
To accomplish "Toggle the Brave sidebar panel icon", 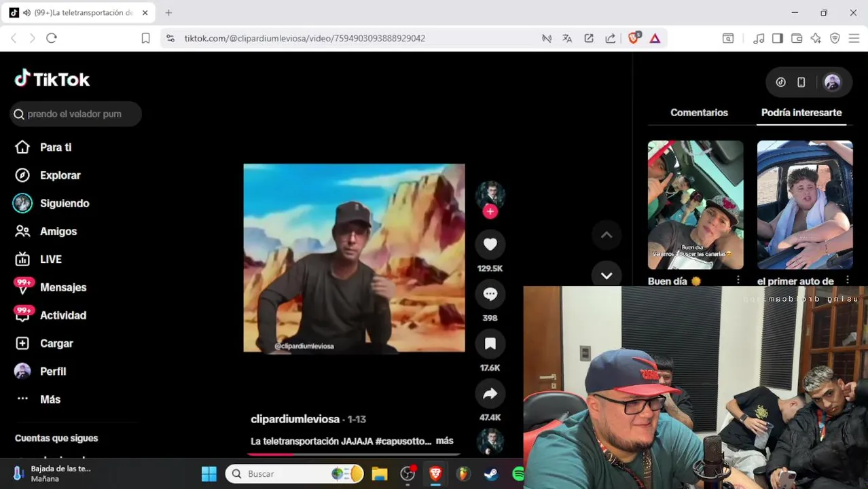I will (x=778, y=38).
